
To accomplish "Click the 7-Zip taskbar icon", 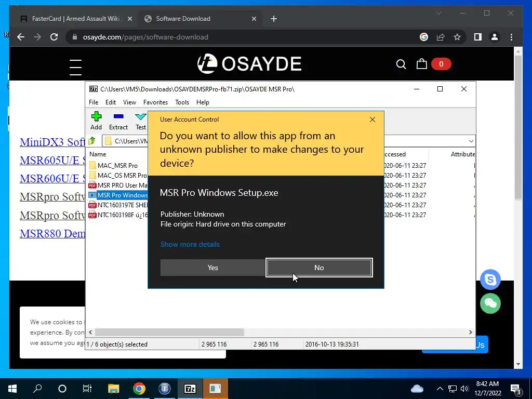I will pos(190,389).
